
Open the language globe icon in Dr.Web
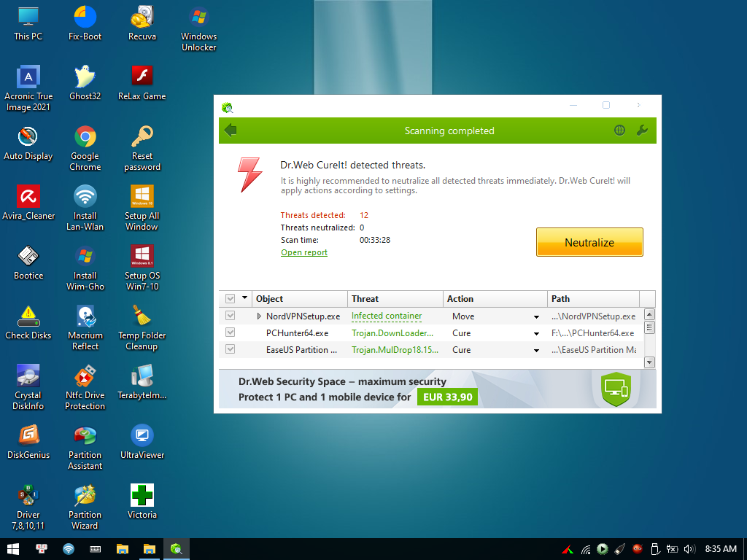point(619,130)
